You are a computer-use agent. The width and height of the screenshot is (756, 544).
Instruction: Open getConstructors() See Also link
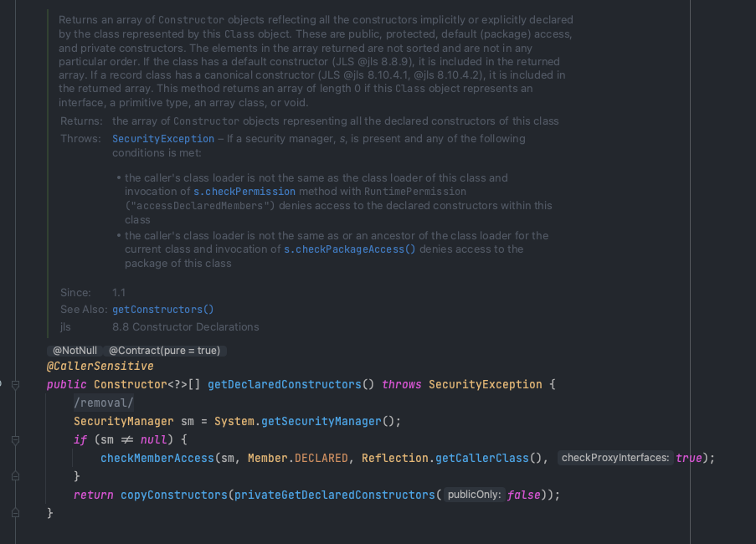click(163, 310)
